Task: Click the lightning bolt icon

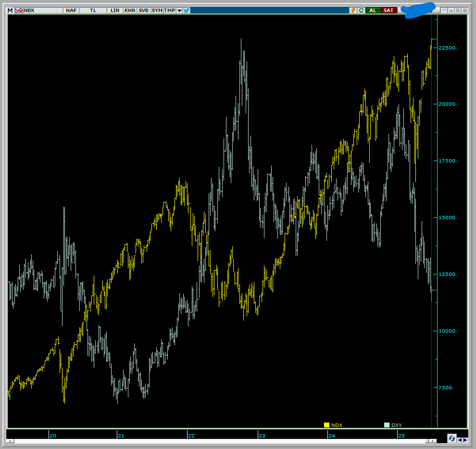Action: pyautogui.click(x=353, y=10)
